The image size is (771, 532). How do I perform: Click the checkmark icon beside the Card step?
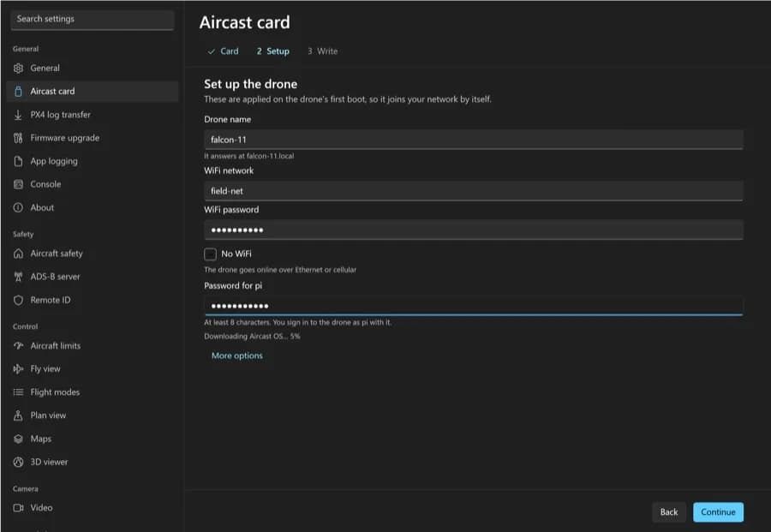[211, 51]
